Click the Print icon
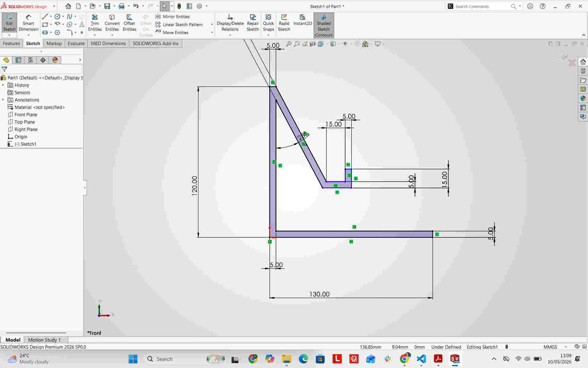 pos(122,6)
